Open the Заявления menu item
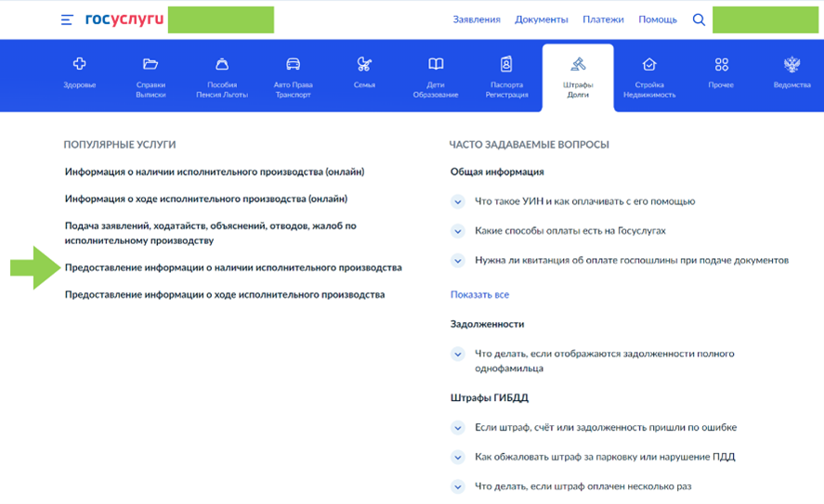The height and width of the screenshot is (504, 824). tap(477, 19)
